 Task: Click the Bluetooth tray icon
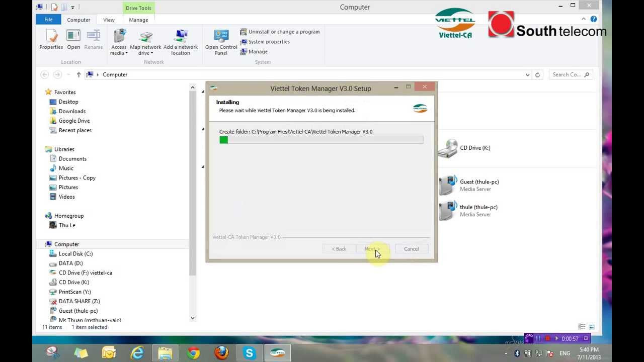click(517, 353)
